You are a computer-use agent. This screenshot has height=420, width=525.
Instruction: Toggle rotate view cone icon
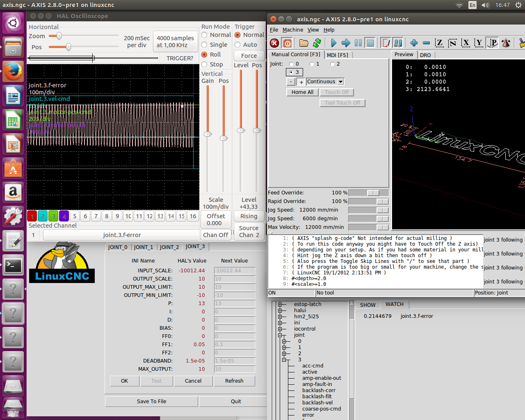pyautogui.click(x=506, y=43)
